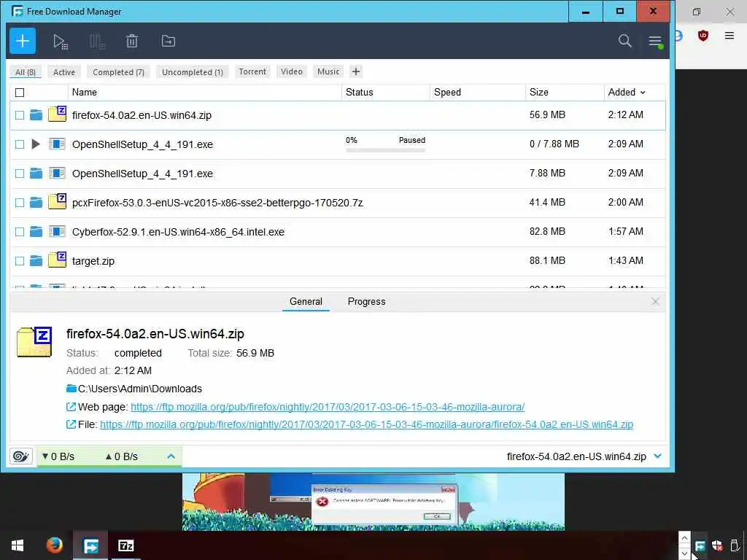Click the external link icon beside File
This screenshot has width=747, height=560.
[71, 424]
